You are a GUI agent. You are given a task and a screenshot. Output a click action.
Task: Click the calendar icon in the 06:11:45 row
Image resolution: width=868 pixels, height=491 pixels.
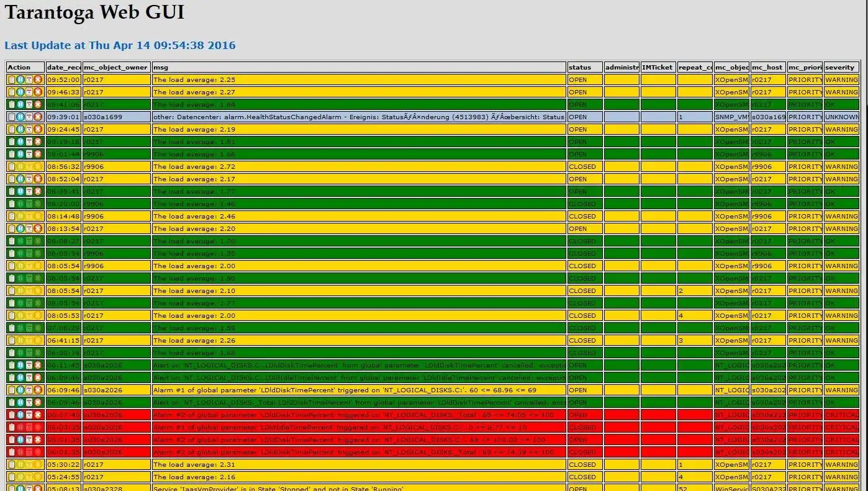(x=29, y=365)
